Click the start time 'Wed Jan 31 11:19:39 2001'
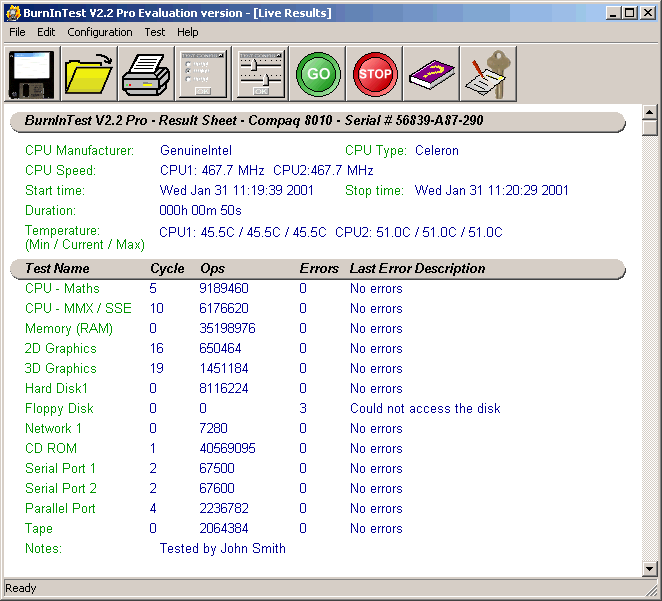The height and width of the screenshot is (601, 662). click(x=236, y=190)
